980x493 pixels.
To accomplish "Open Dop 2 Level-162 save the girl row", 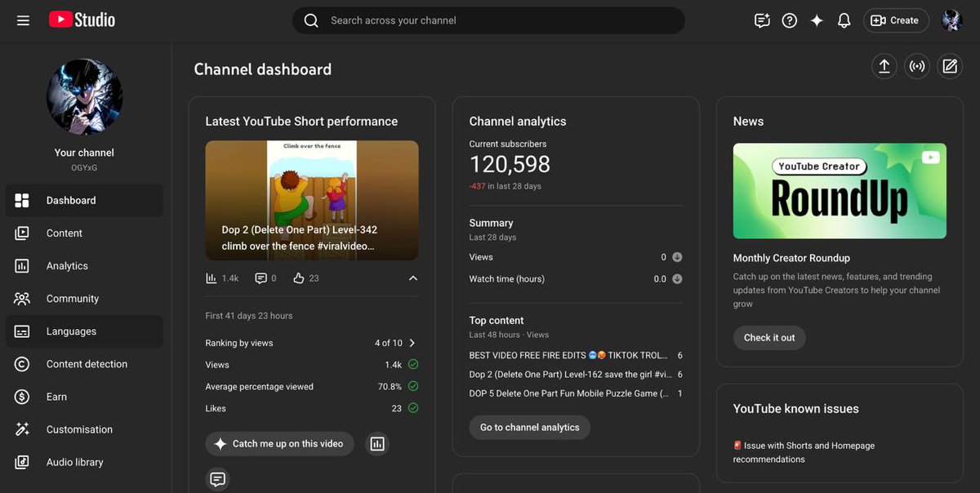I will pyautogui.click(x=576, y=374).
